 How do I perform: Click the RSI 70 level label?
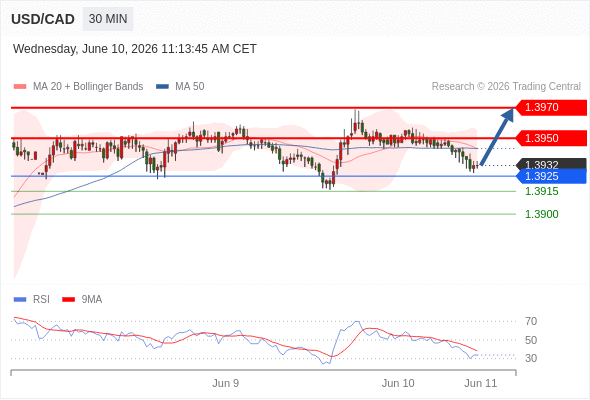tap(531, 321)
